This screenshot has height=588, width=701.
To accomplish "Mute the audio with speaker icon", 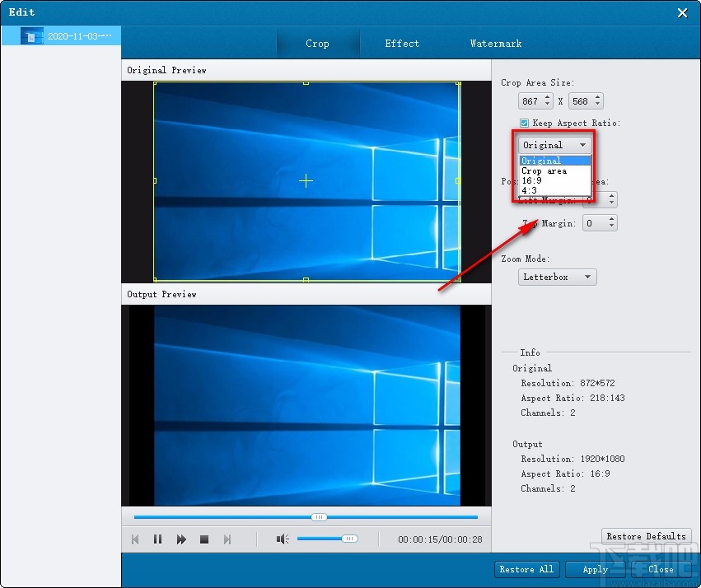I will tap(282, 539).
